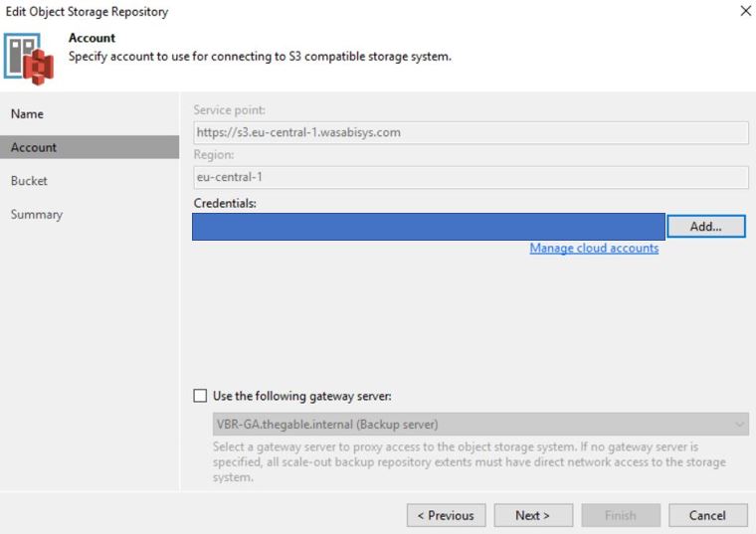Go back with the Previous button
The width and height of the screenshot is (756, 534).
(x=446, y=515)
